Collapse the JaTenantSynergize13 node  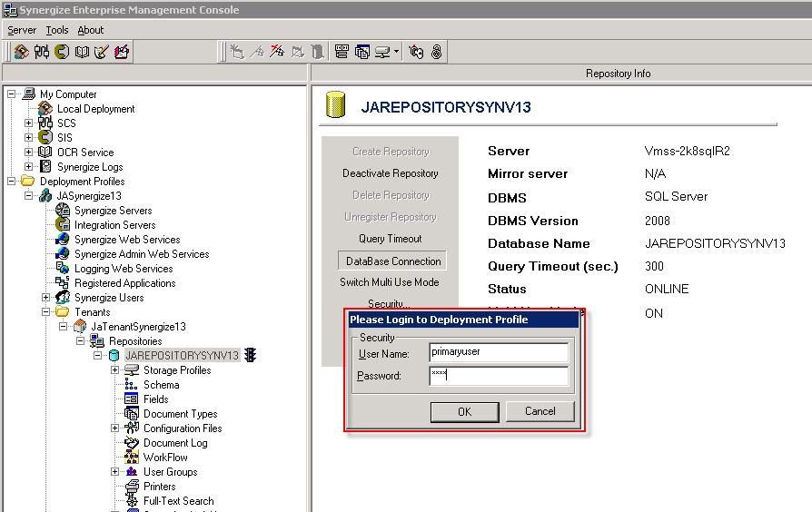64,327
